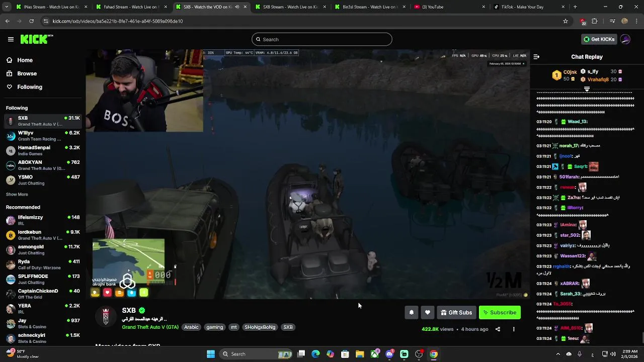Open Ryda recommended channel
The width and height of the screenshot is (644, 362).
pos(43,264)
